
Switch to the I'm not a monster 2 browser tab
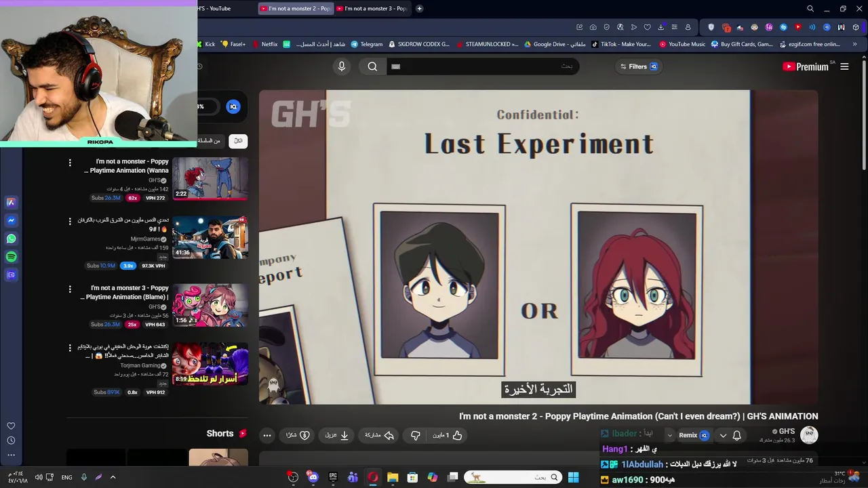[296, 8]
